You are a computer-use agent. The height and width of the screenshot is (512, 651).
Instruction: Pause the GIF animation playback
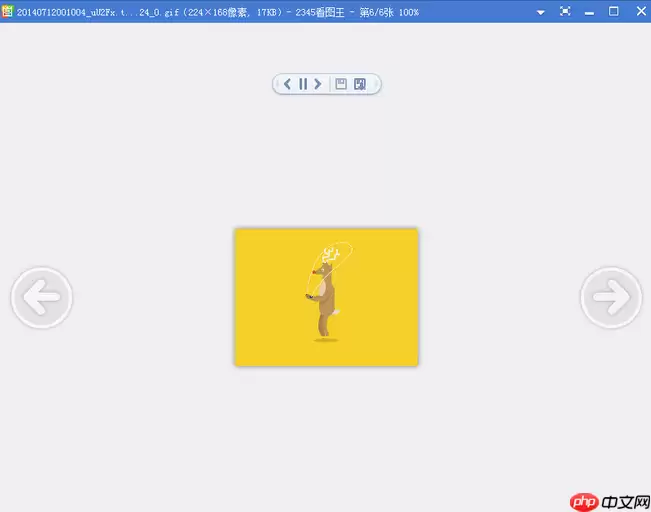pyautogui.click(x=303, y=84)
